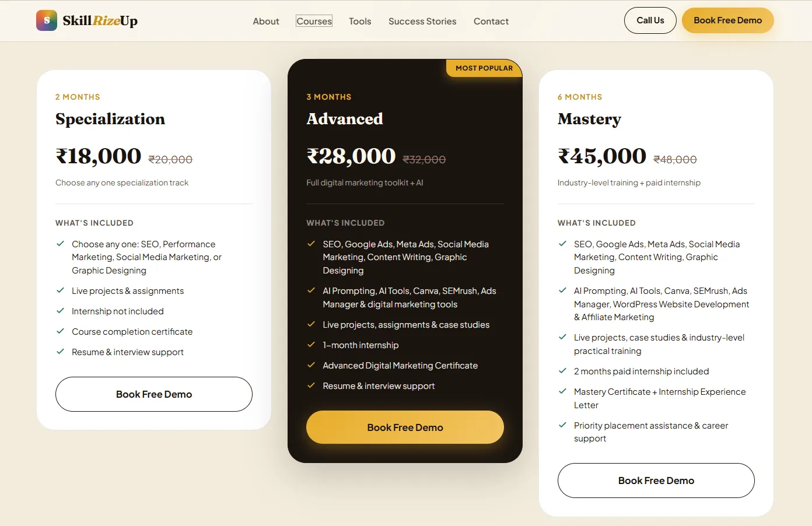The image size is (812, 526).
Task: View Success Stories page
Action: (x=422, y=21)
